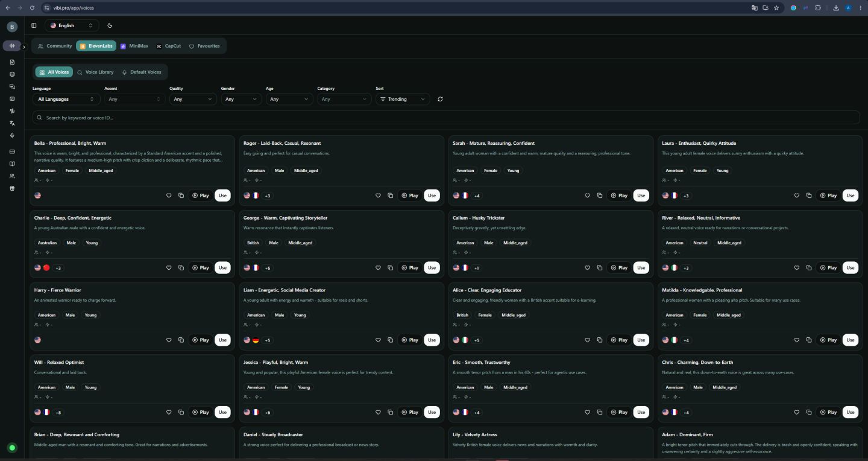Open the team users icon in sidebar
This screenshot has height=461, width=868.
[12, 176]
